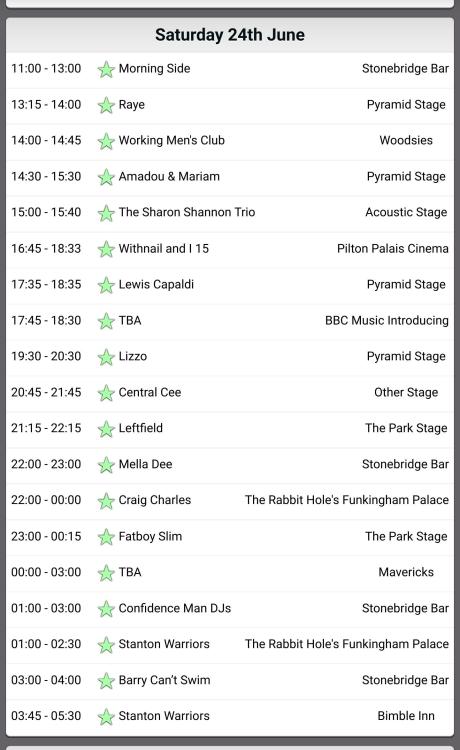Tap the green star beside Lizzo
The height and width of the screenshot is (750, 460).
(106, 357)
